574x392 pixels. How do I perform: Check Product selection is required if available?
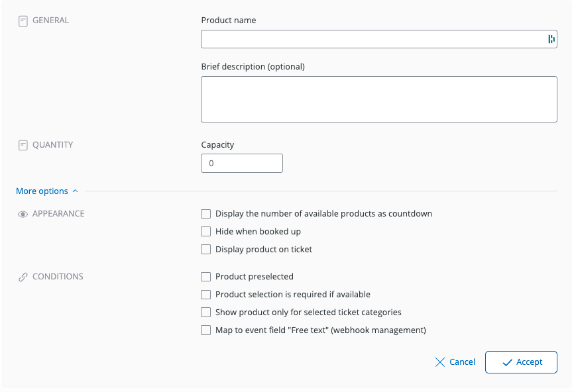[206, 295]
